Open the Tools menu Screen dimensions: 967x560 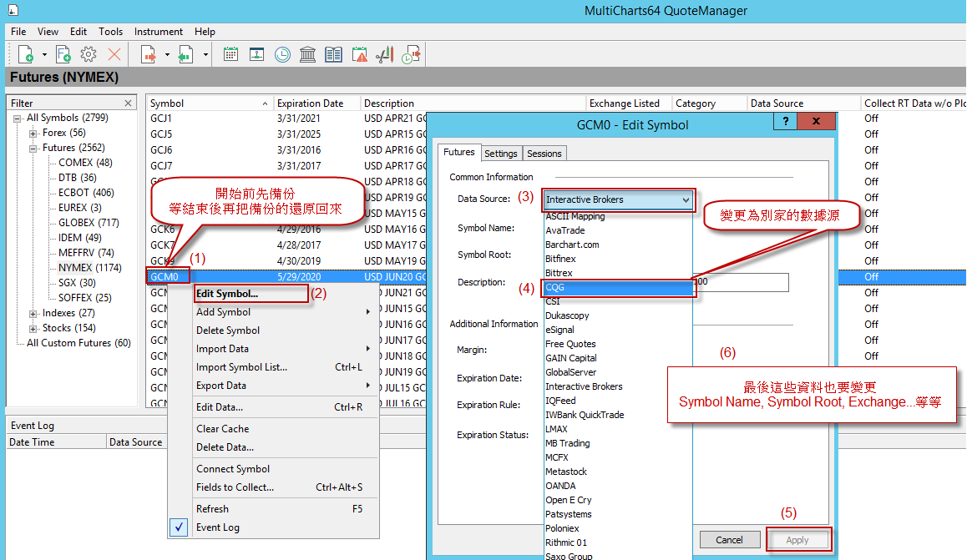click(110, 32)
